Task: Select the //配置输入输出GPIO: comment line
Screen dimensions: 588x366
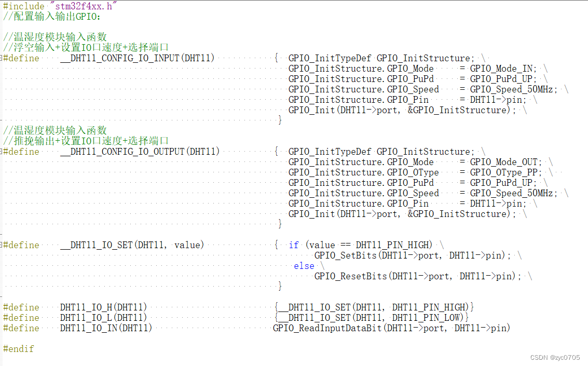Action: [52, 17]
